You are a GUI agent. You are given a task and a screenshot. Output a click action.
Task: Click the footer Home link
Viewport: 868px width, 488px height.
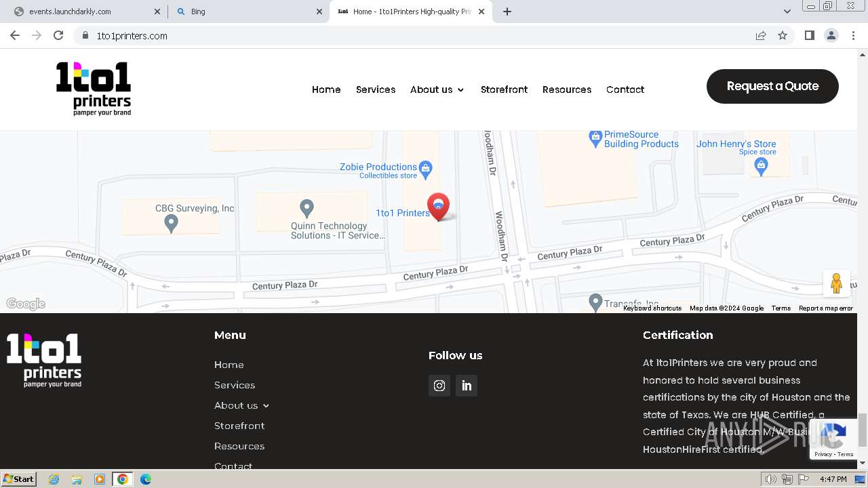click(229, 365)
